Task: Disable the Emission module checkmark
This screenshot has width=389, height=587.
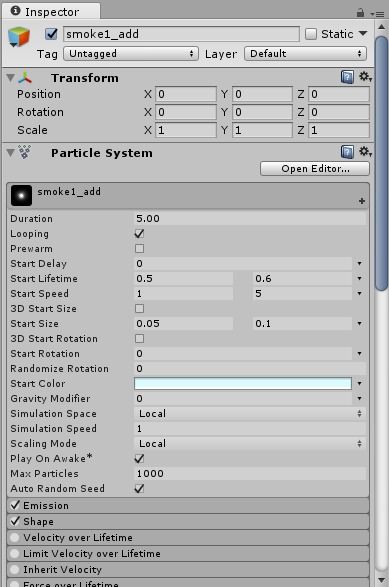Action: [x=15, y=505]
